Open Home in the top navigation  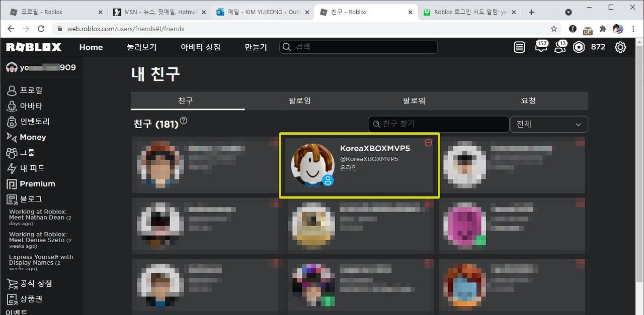pos(91,47)
